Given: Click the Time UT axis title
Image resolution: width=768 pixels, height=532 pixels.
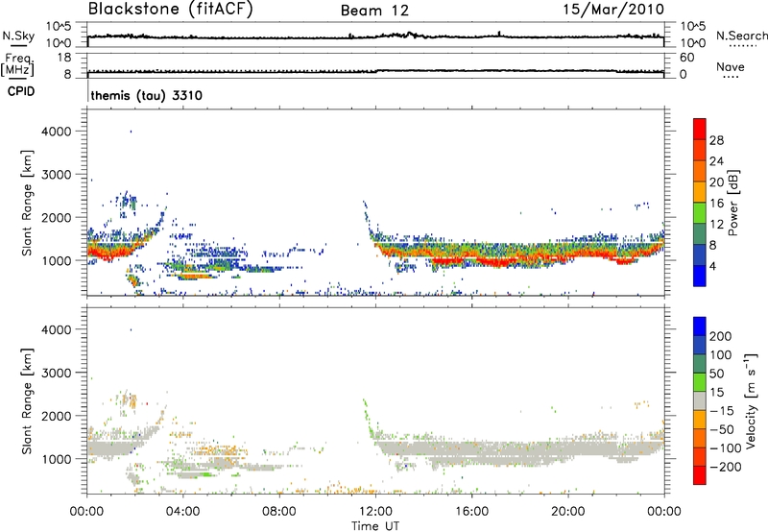Looking at the screenshot, I should (x=375, y=526).
